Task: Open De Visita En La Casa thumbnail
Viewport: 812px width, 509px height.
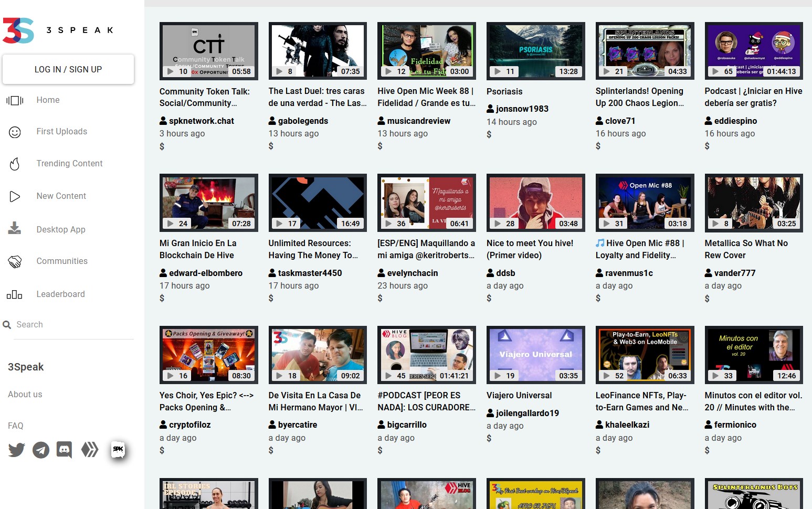Action: tap(318, 355)
